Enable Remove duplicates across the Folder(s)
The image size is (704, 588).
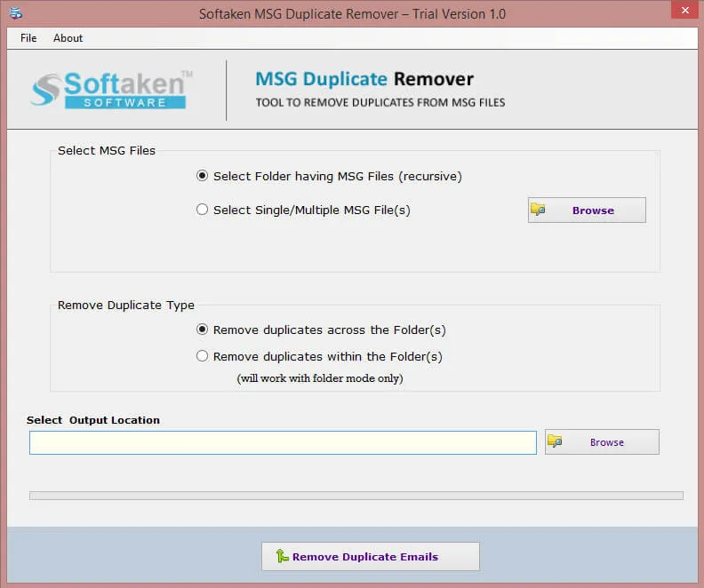pos(203,330)
